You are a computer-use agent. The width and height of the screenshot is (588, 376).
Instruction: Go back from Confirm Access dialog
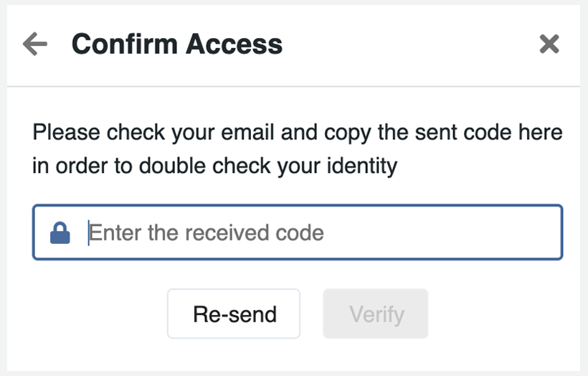pyautogui.click(x=34, y=44)
